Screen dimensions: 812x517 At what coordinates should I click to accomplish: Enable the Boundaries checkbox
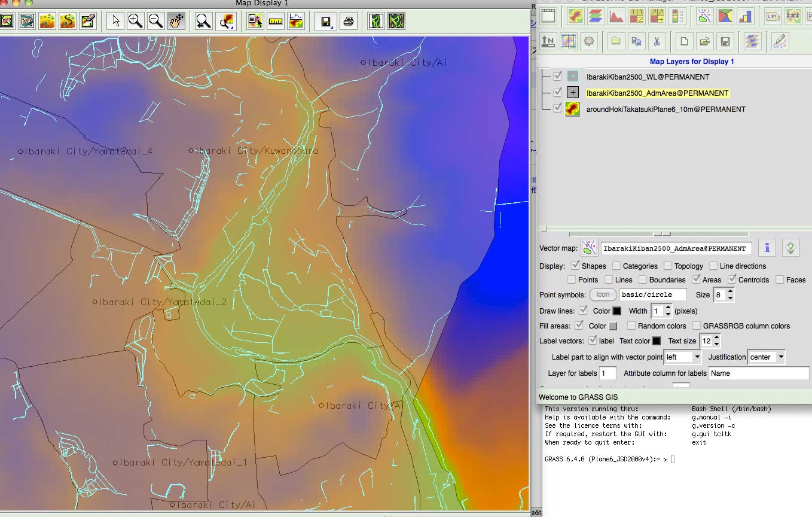(643, 279)
